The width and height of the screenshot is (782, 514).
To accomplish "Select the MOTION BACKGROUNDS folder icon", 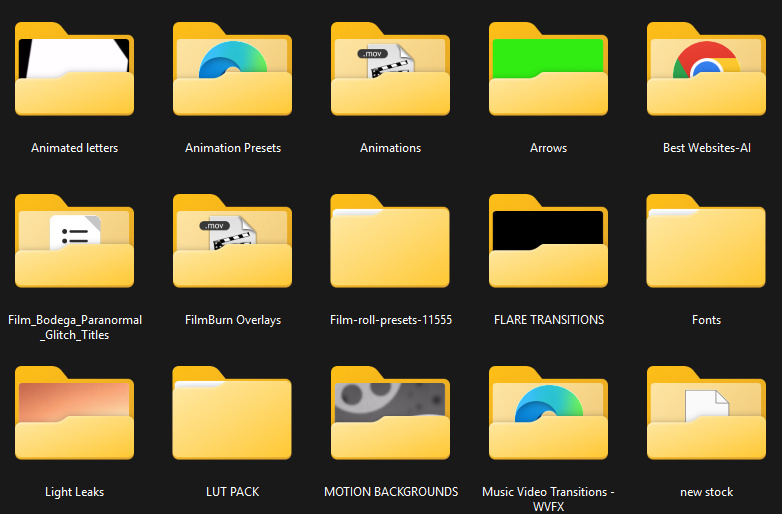I will (391, 413).
